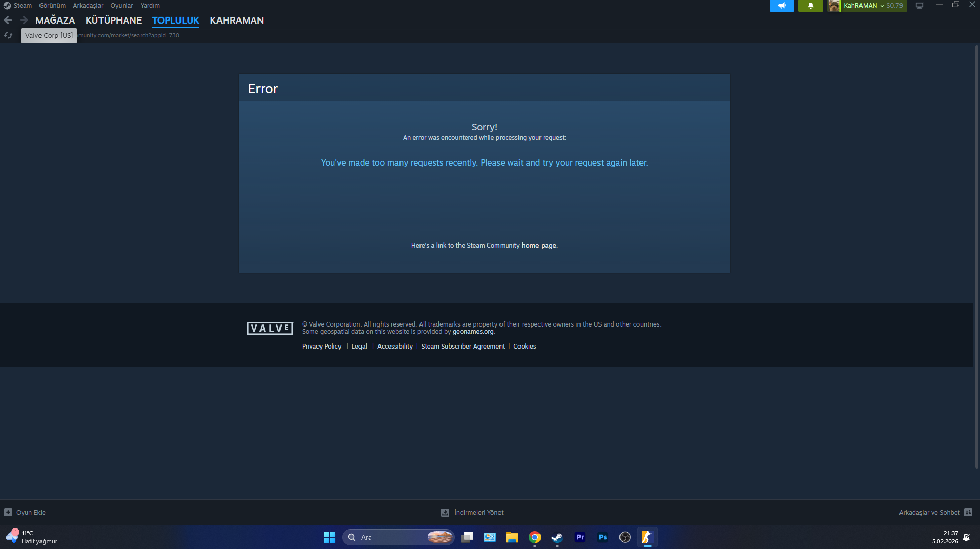Switch to the KAHRAMAN profile tab
The height and width of the screenshot is (549, 980).
click(x=237, y=21)
